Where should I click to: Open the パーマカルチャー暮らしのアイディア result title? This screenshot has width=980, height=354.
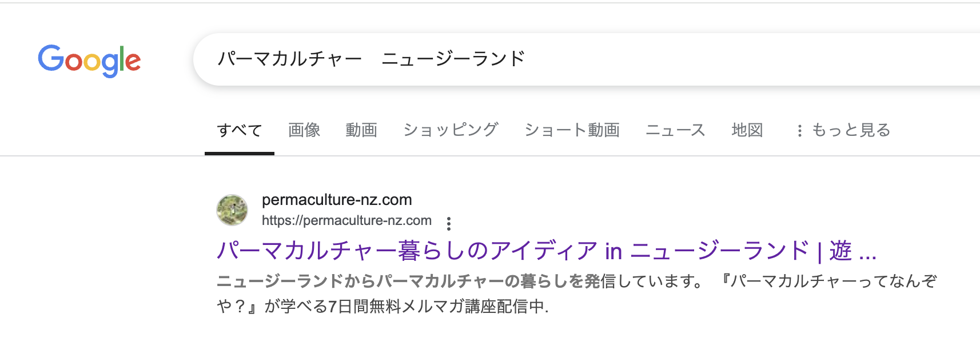coord(546,251)
